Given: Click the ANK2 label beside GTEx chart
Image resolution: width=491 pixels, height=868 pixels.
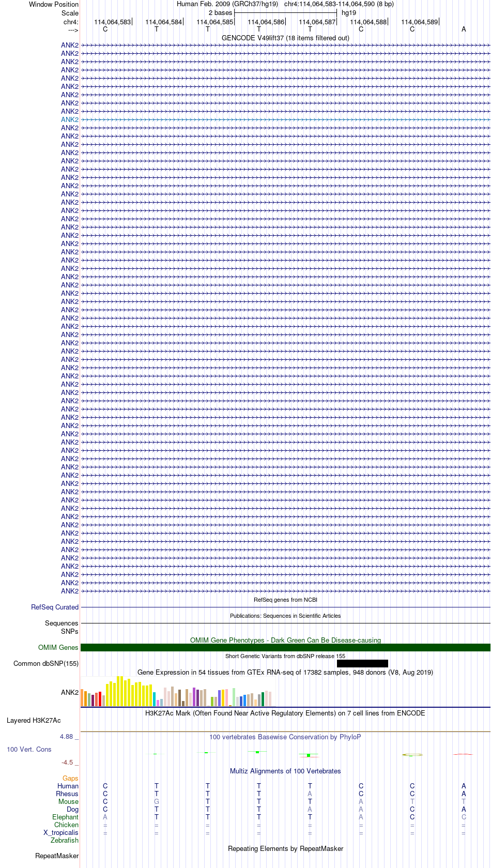Looking at the screenshot, I should coord(70,693).
